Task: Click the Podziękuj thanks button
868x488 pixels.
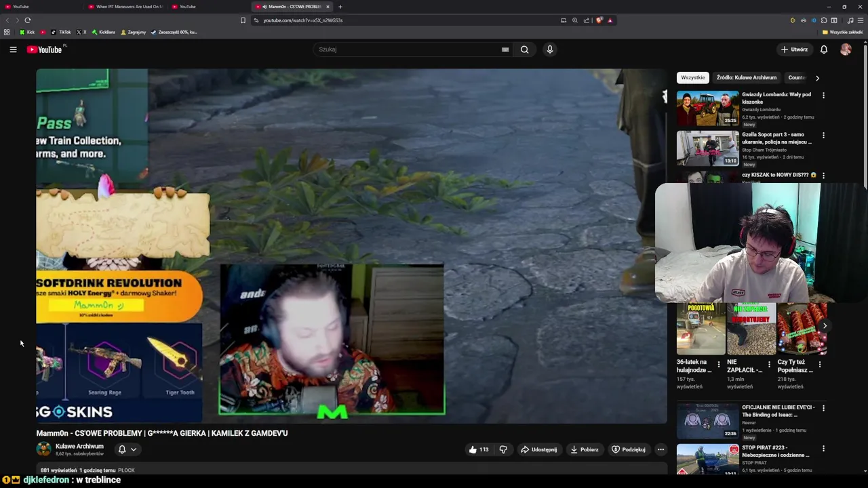Action: tap(628, 449)
